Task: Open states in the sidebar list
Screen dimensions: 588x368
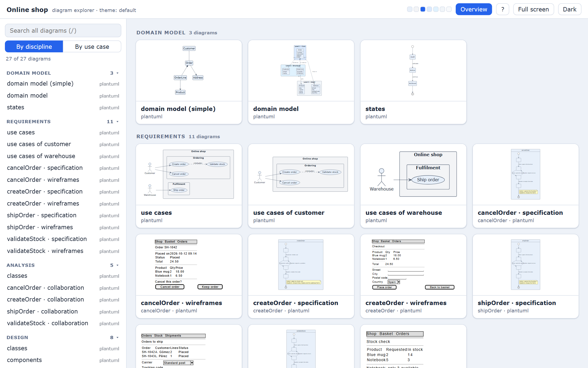Action: click(63, 107)
